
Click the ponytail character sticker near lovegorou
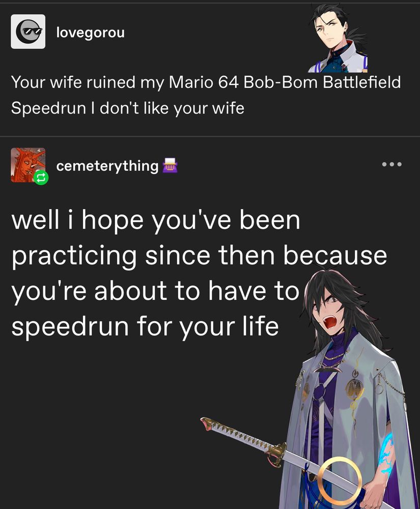[339, 37]
